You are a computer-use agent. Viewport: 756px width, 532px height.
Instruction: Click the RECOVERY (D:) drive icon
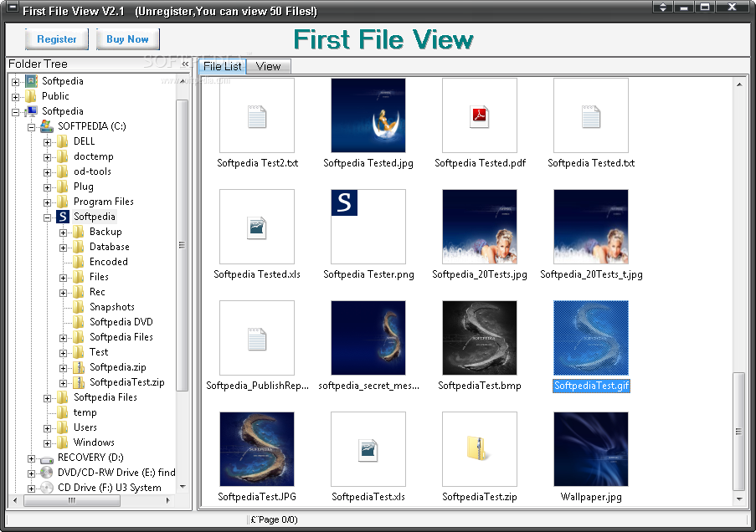[x=47, y=458]
